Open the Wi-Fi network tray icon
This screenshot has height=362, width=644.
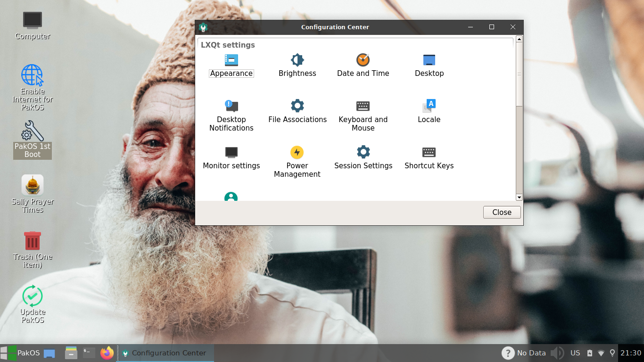click(x=601, y=353)
